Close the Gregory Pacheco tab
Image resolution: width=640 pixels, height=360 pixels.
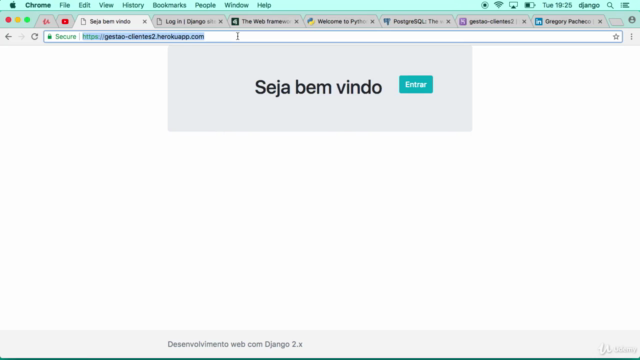click(600, 21)
